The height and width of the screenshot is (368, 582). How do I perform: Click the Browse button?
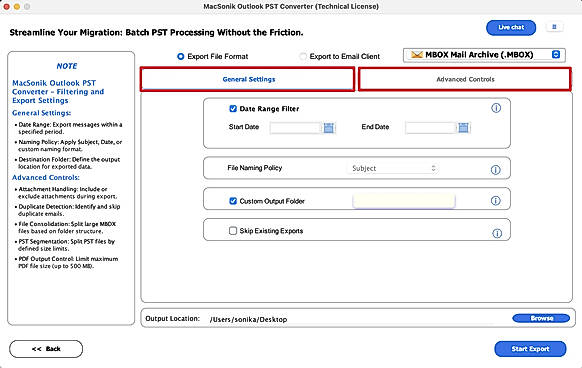[x=541, y=318]
